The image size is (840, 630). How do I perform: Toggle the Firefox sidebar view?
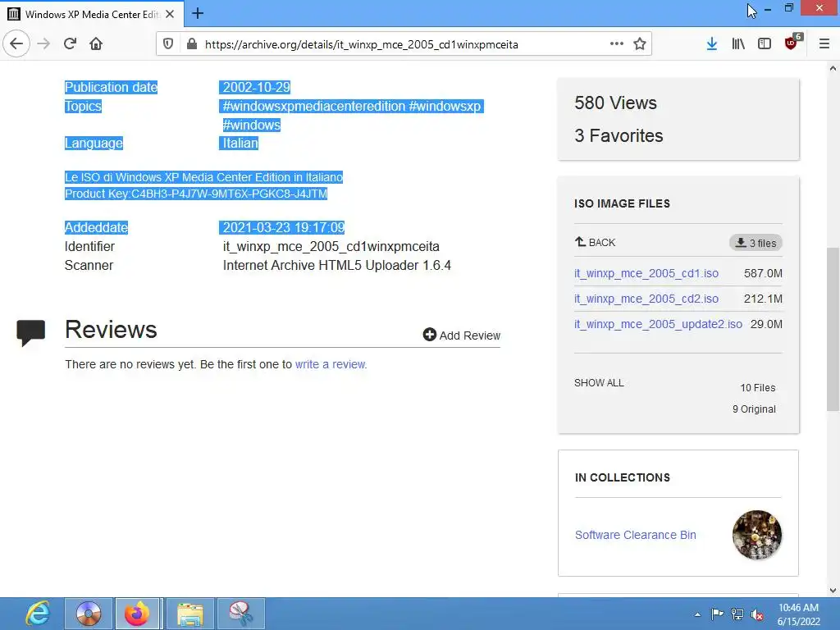tap(765, 44)
